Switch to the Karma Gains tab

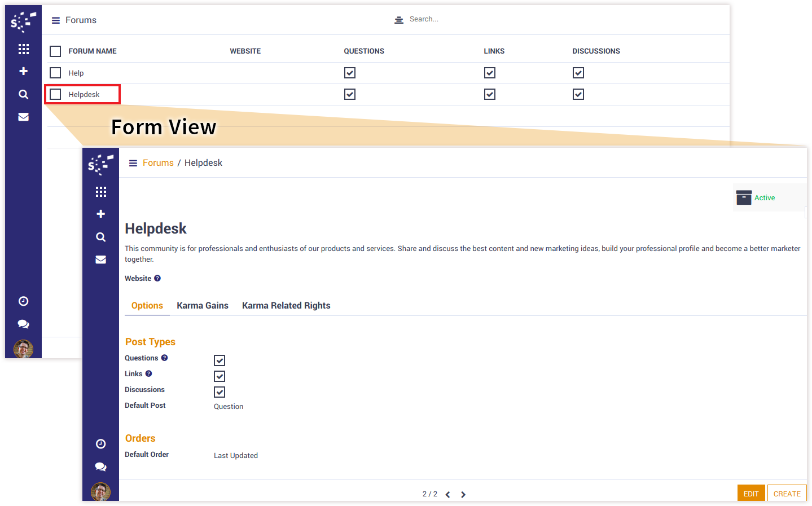[203, 305]
